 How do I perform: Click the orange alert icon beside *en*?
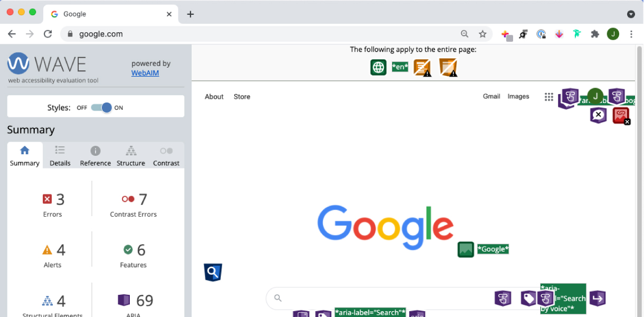(422, 68)
